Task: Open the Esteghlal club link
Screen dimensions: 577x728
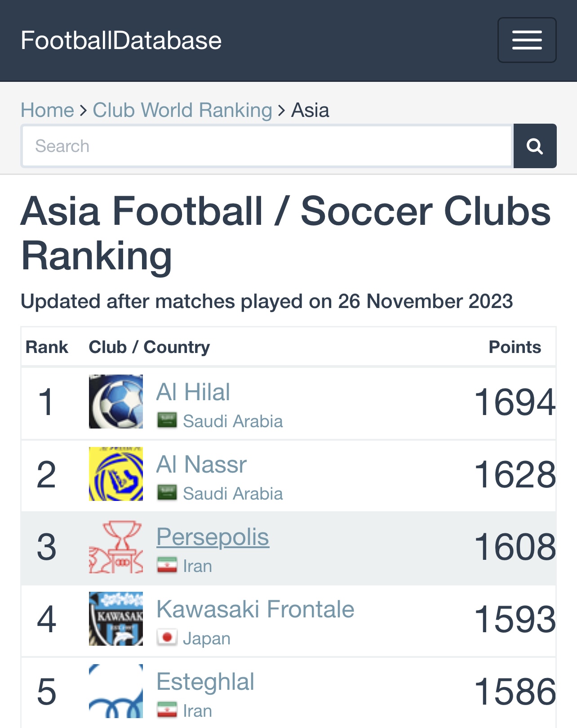Action: pos(205,682)
